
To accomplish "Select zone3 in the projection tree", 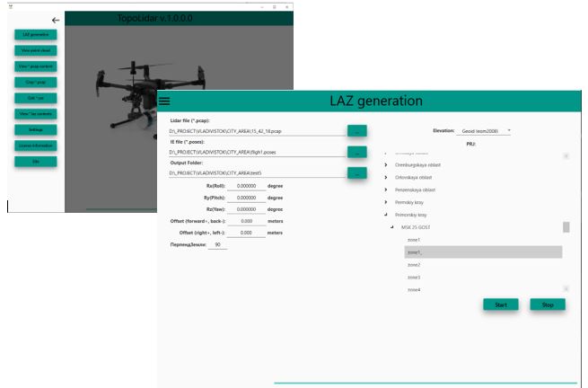I will coord(414,278).
